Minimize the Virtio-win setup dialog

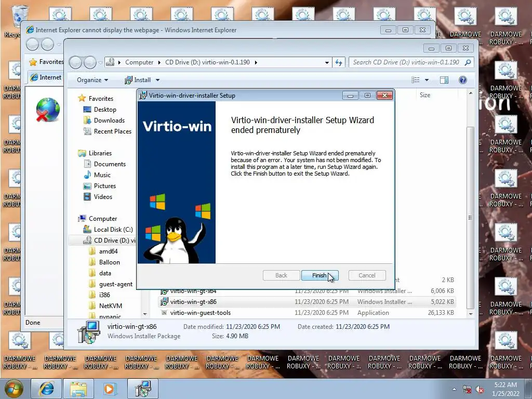point(350,96)
